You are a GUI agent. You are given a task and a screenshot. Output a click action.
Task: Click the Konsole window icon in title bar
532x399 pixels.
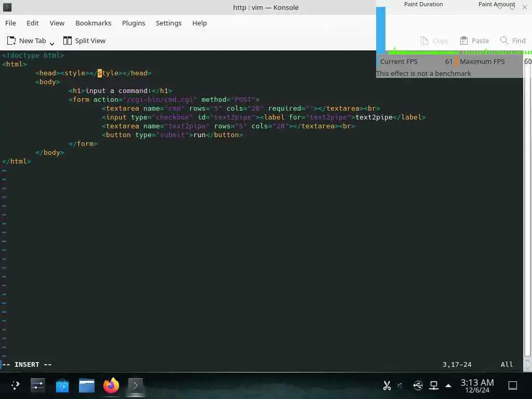coord(7,7)
